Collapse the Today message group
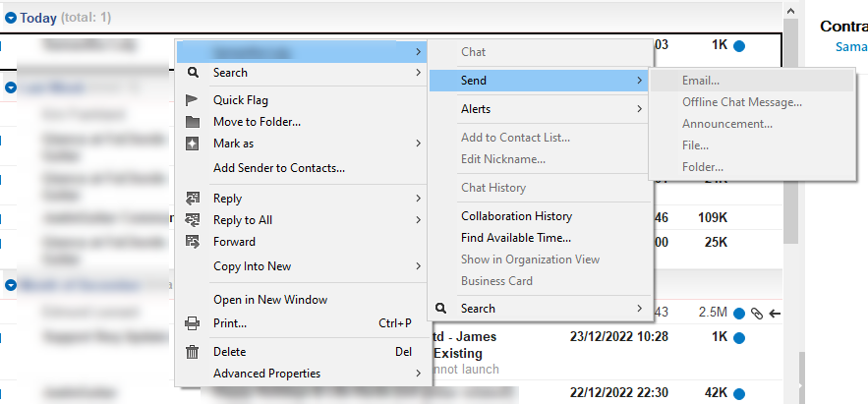This screenshot has height=404, width=868. [11, 18]
